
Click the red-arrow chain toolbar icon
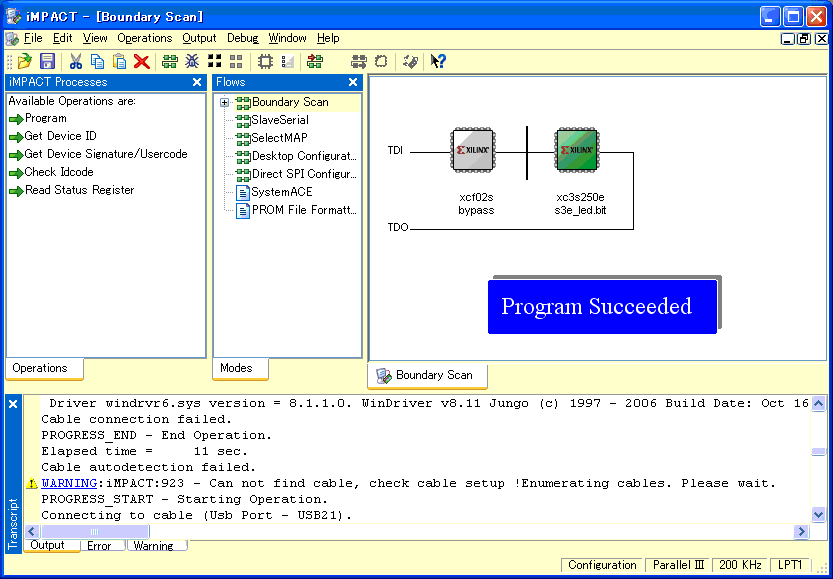[x=315, y=62]
